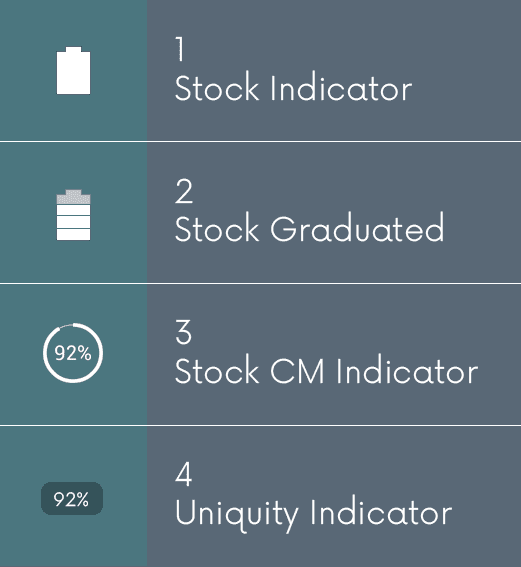Image resolution: width=521 pixels, height=567 pixels.
Task: Click the number 2 heading
Action: tap(184, 191)
